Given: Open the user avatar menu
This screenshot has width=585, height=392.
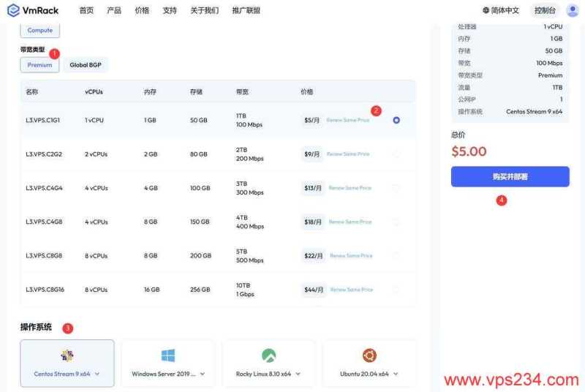Looking at the screenshot, I should (573, 10).
